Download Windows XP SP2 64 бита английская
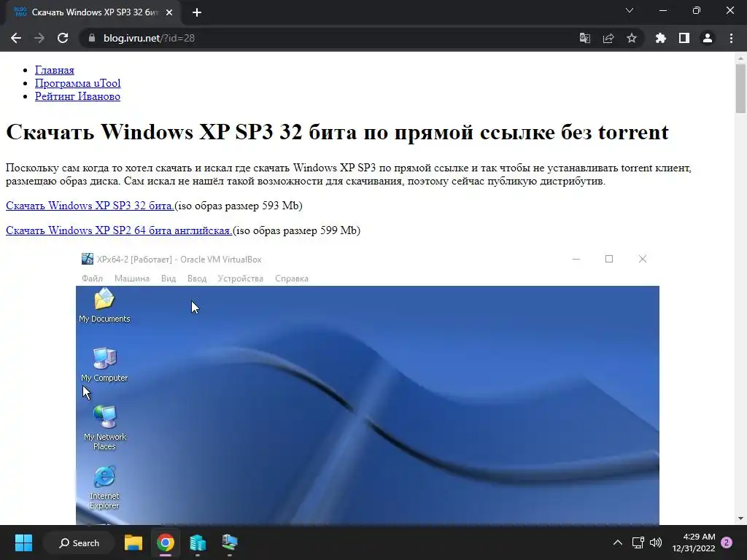The width and height of the screenshot is (747, 560). tap(119, 230)
